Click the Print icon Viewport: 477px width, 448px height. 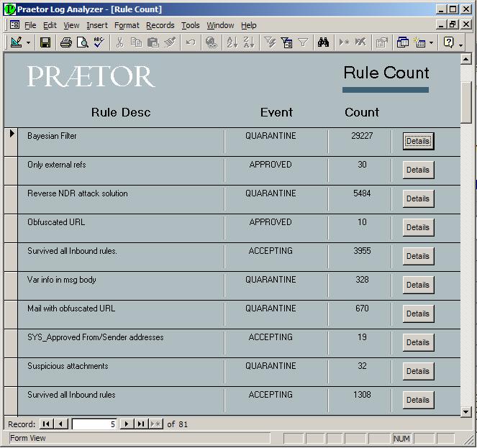coord(66,42)
